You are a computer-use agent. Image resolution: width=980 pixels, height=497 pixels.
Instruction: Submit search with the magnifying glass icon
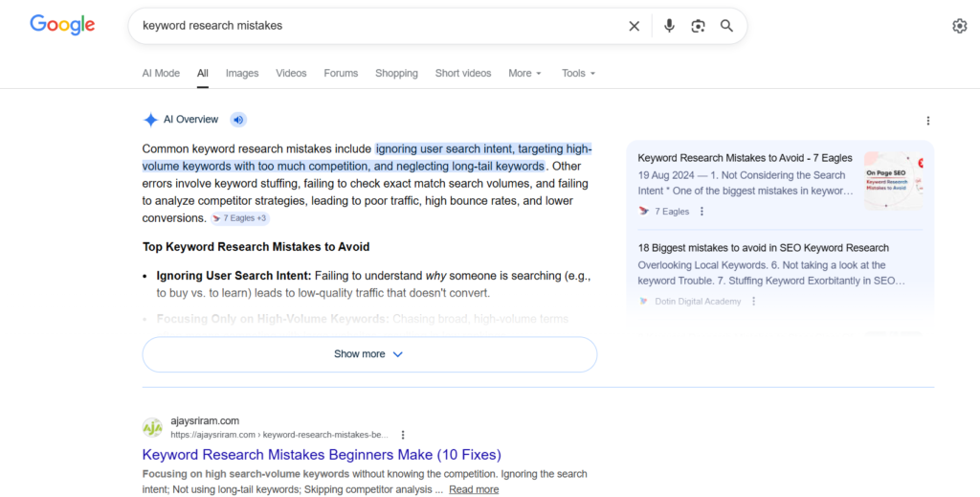(726, 26)
